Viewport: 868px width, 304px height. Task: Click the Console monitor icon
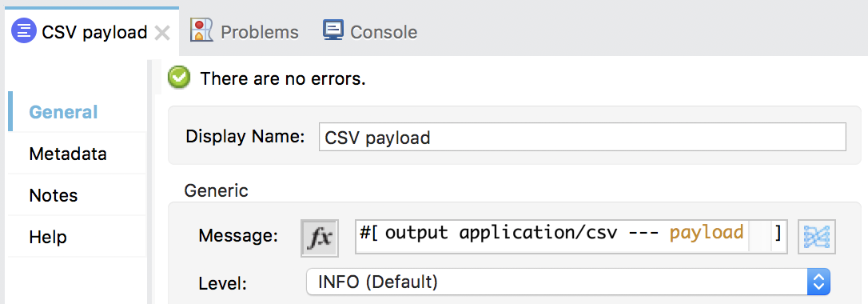pos(333,30)
